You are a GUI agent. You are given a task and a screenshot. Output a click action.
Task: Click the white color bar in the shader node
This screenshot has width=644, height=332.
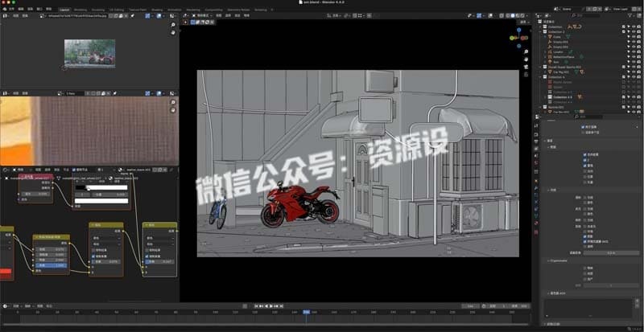click(101, 201)
